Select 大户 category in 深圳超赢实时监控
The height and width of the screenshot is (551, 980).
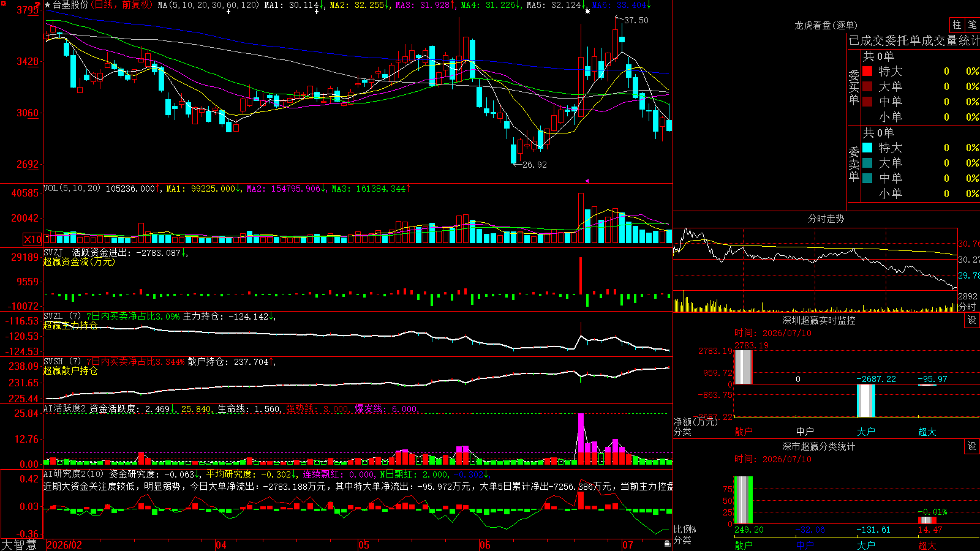coord(866,432)
